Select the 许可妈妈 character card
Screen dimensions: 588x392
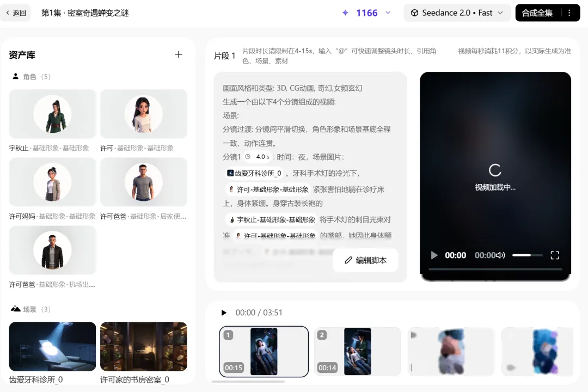coord(52,182)
